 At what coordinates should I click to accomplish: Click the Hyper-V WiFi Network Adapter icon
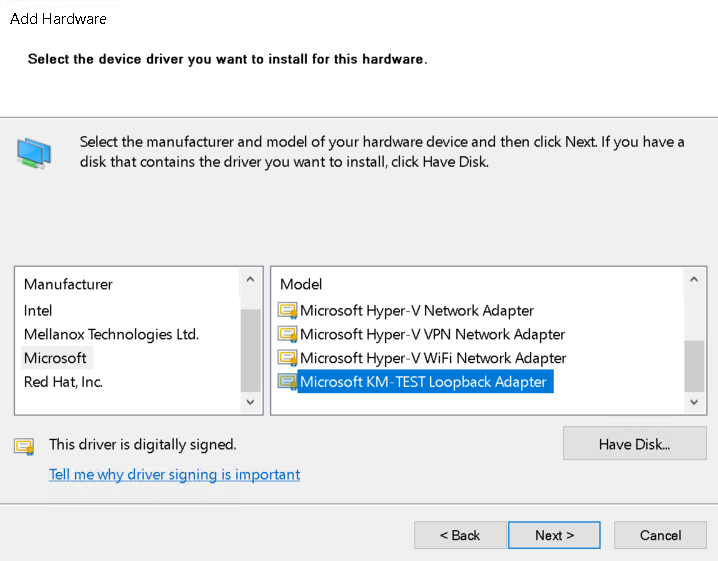288,358
